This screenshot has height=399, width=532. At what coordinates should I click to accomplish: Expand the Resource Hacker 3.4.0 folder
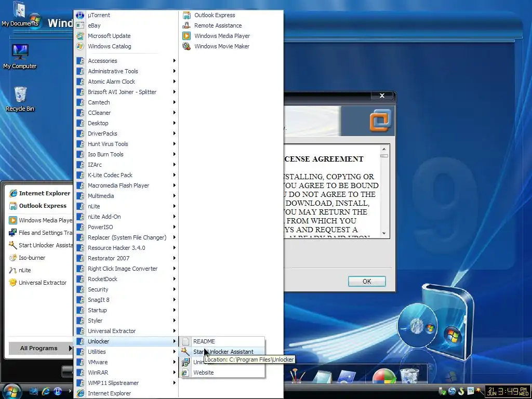click(126, 248)
